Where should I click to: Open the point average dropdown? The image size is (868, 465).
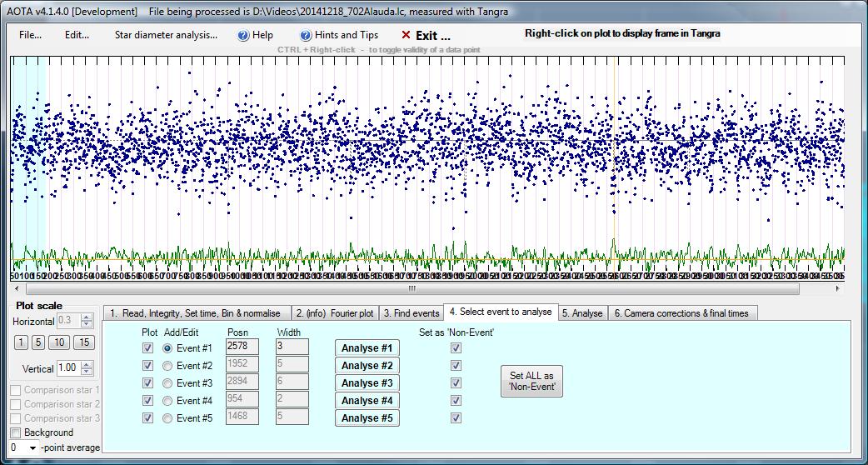pos(32,447)
